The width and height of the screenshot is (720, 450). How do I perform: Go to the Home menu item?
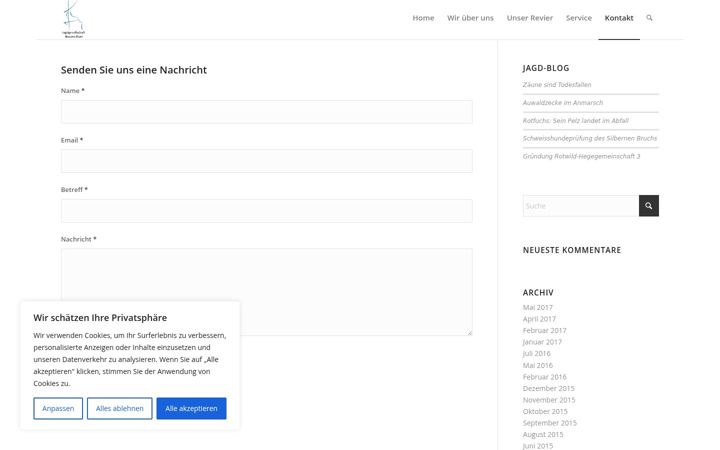423,18
